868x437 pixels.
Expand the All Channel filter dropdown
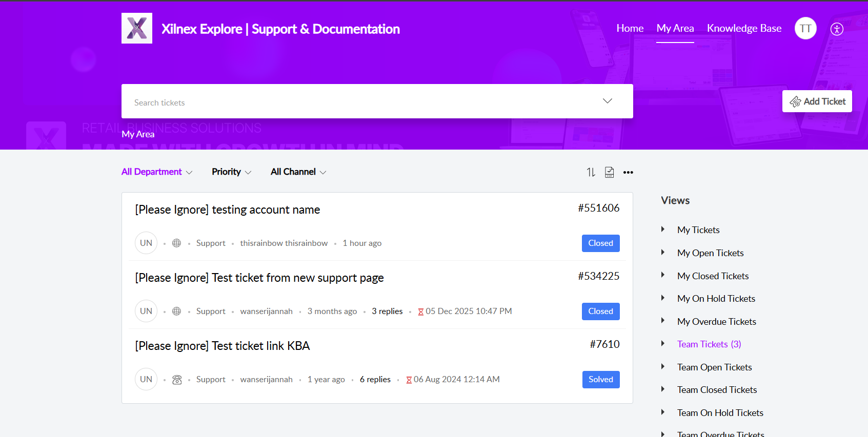pyautogui.click(x=298, y=172)
